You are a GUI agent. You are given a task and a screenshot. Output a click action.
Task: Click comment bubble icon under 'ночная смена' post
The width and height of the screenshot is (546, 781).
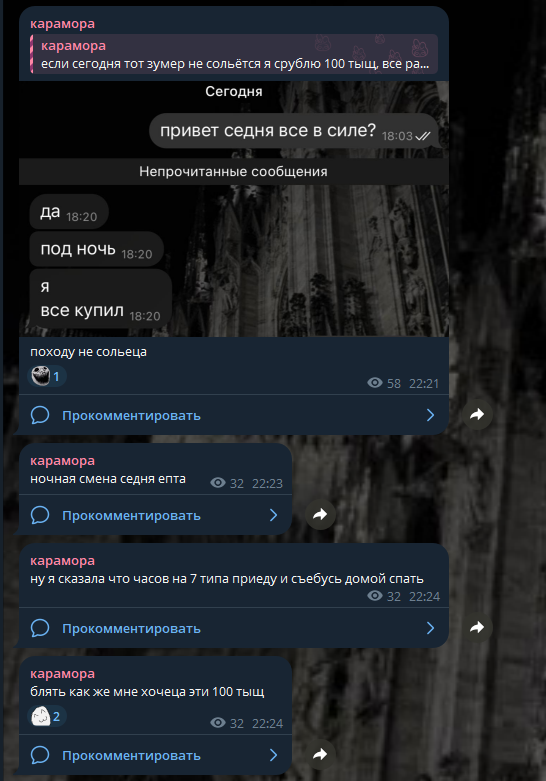coord(40,515)
